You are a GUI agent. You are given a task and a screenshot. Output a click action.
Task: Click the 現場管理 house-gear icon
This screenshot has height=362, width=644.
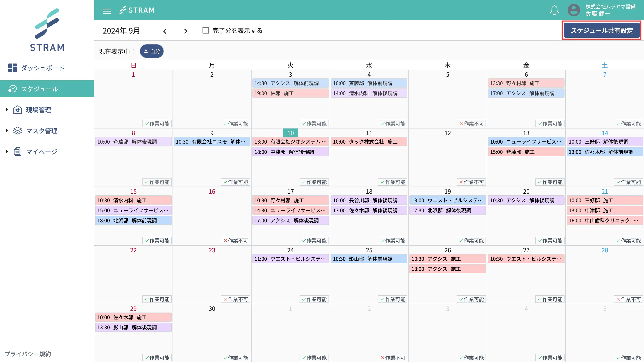click(17, 110)
